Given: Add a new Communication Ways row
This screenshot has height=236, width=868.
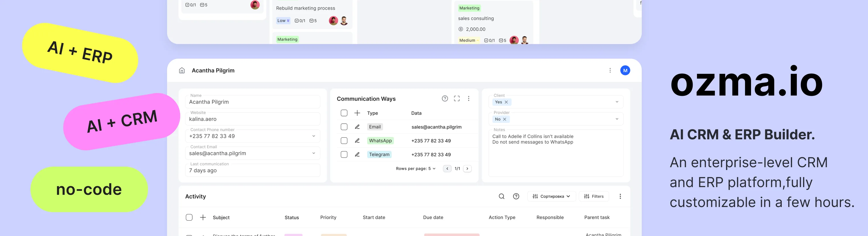Looking at the screenshot, I should [x=357, y=113].
